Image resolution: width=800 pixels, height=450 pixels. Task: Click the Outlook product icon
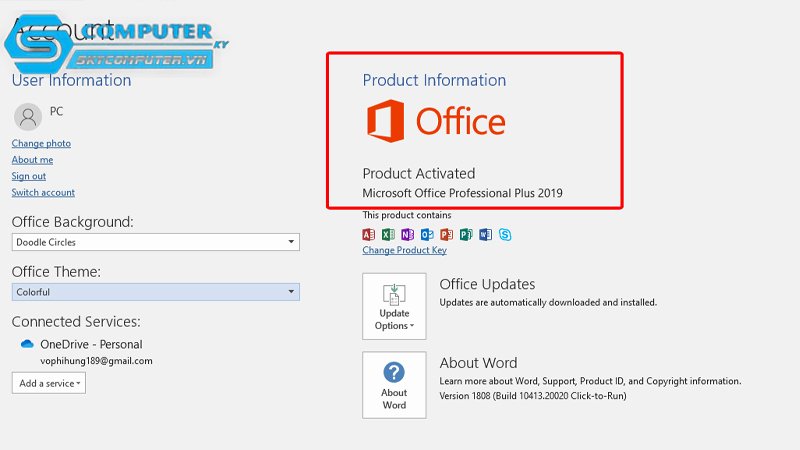coord(427,234)
